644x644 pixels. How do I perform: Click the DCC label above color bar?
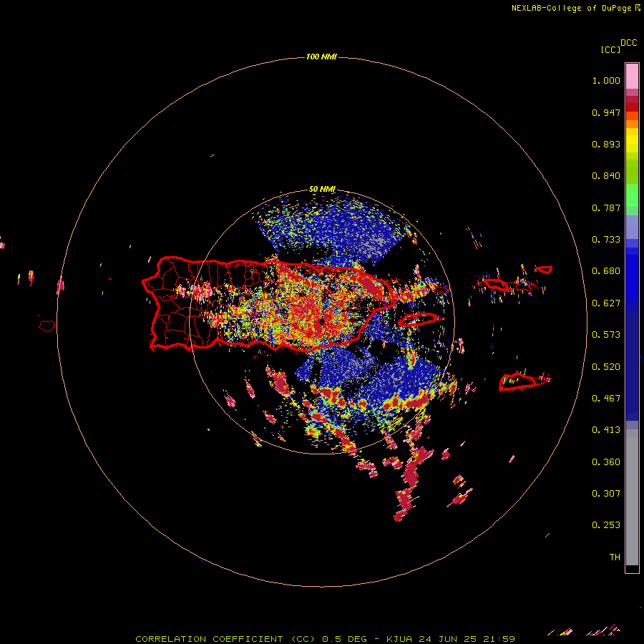click(629, 43)
